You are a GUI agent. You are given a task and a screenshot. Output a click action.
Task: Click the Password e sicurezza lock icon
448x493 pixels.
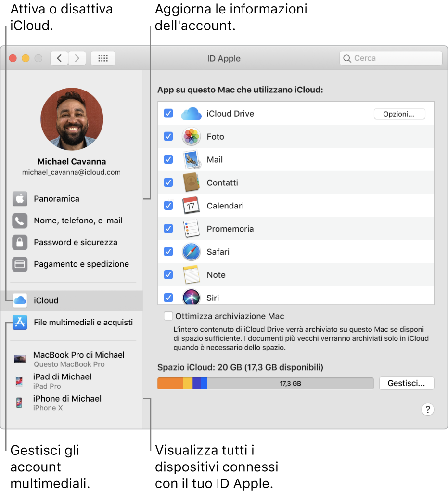point(20,242)
